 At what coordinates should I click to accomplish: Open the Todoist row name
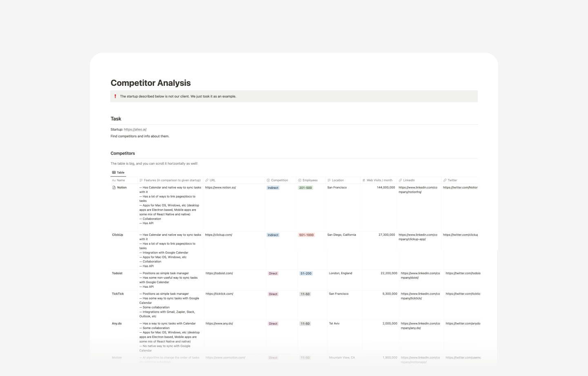pos(117,273)
